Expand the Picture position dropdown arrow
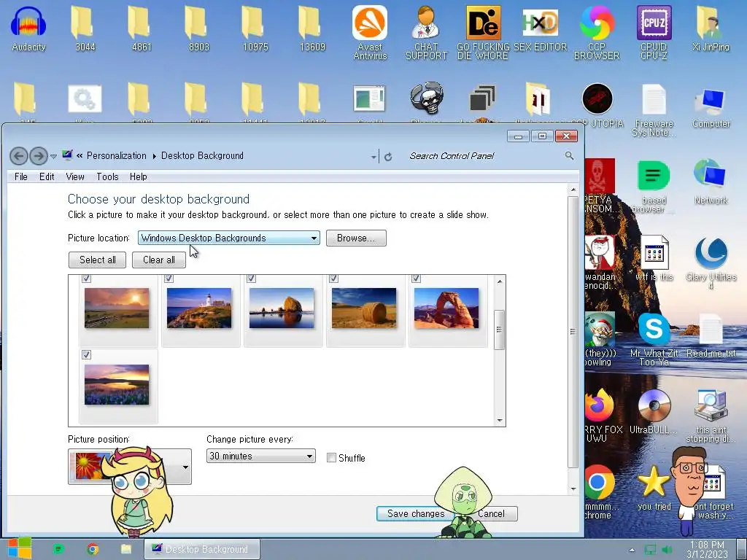This screenshot has width=747, height=560. [x=185, y=467]
